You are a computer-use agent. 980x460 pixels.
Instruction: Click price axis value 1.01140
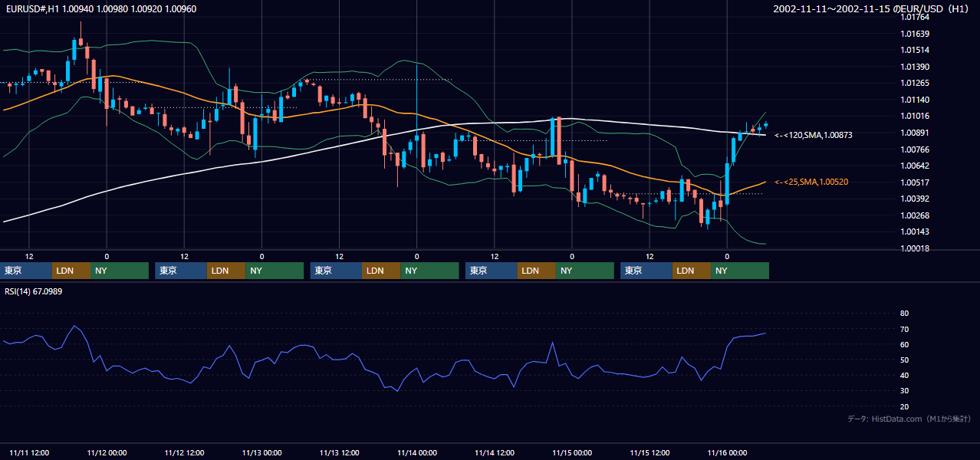coord(916,100)
